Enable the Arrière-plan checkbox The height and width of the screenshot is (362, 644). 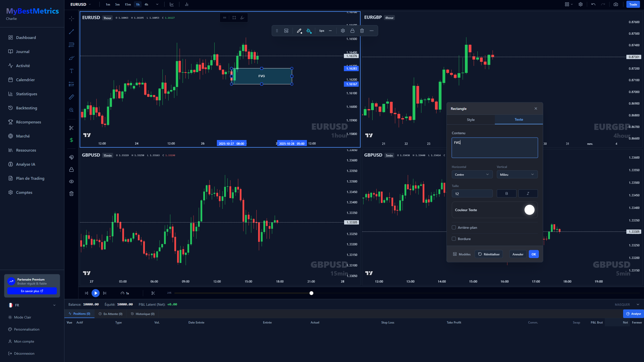coord(454,228)
